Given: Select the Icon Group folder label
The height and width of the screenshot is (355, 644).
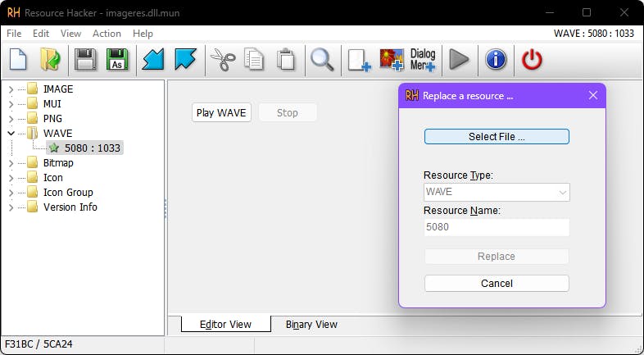Looking at the screenshot, I should pos(68,193).
